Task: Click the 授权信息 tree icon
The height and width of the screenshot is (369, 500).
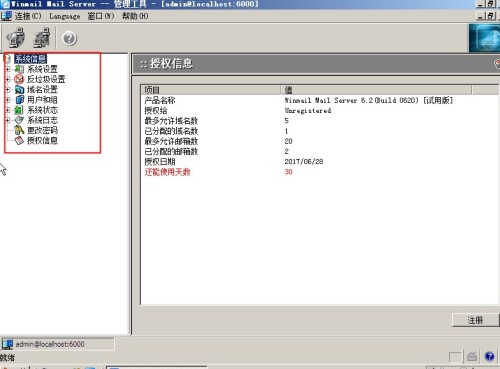Action: (x=19, y=140)
